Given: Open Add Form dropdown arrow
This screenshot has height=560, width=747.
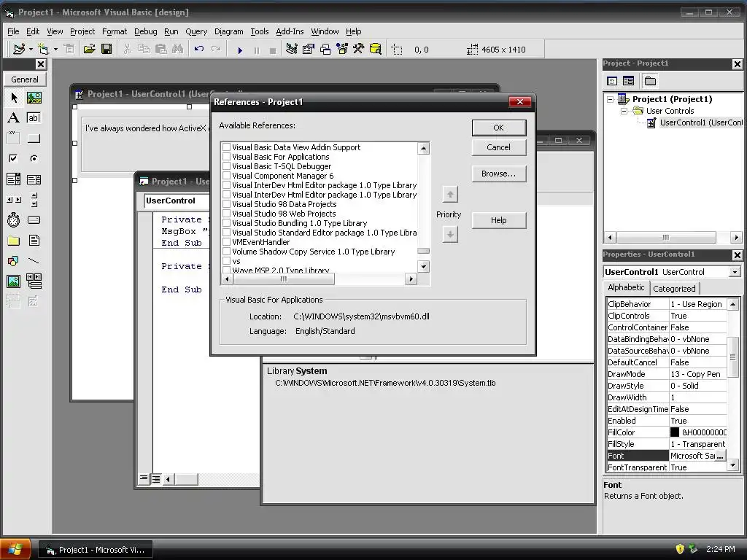Looking at the screenshot, I should (55, 49).
